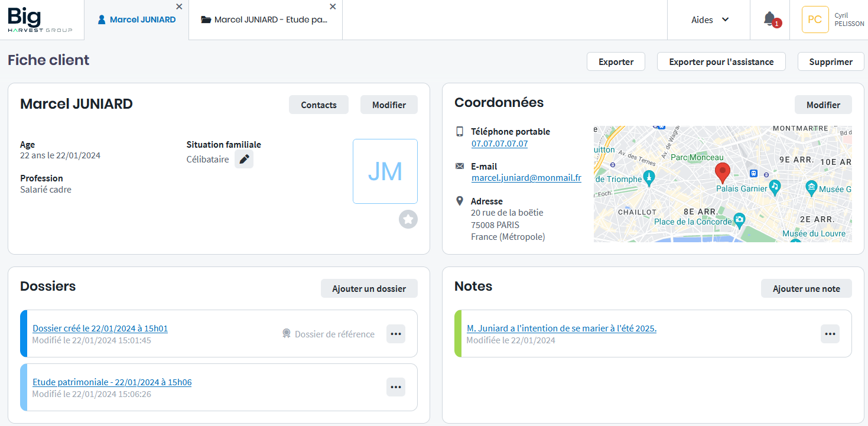Select the Marcel JUNIARD client tab
Image resolution: width=868 pixels, height=426 pixels.
coord(136,19)
